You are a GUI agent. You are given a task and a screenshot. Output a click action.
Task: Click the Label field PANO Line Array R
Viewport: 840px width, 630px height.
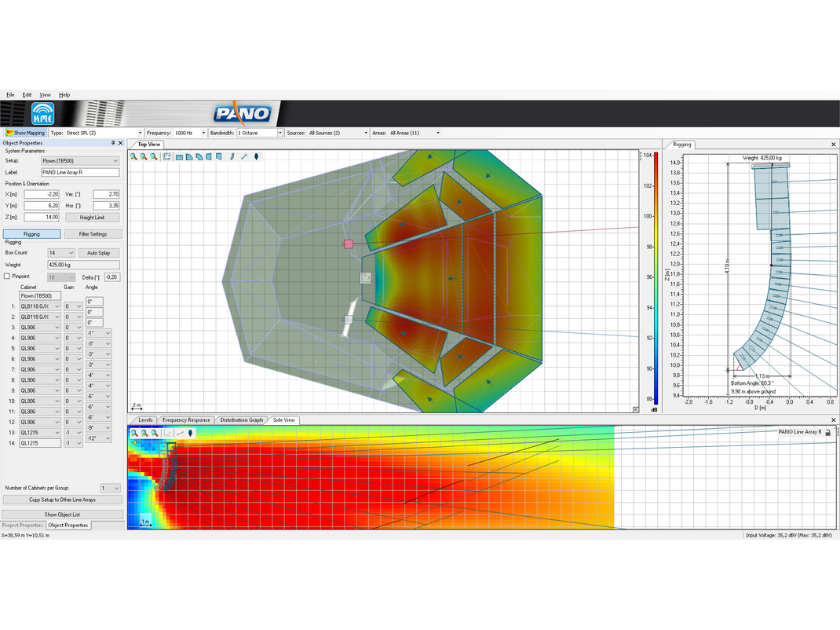pyautogui.click(x=80, y=173)
